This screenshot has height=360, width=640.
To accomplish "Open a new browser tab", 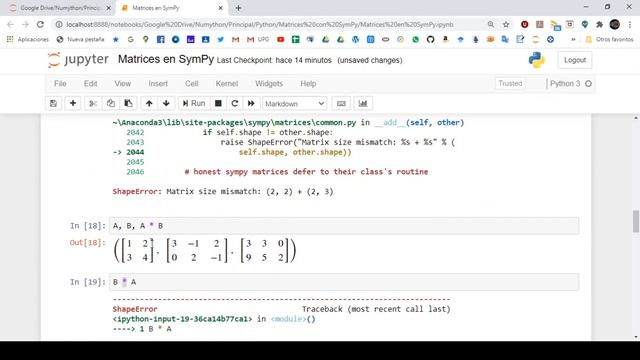I will pos(238,8).
